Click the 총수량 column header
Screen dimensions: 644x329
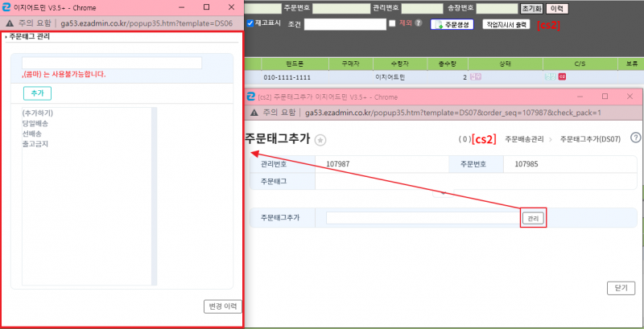448,64
